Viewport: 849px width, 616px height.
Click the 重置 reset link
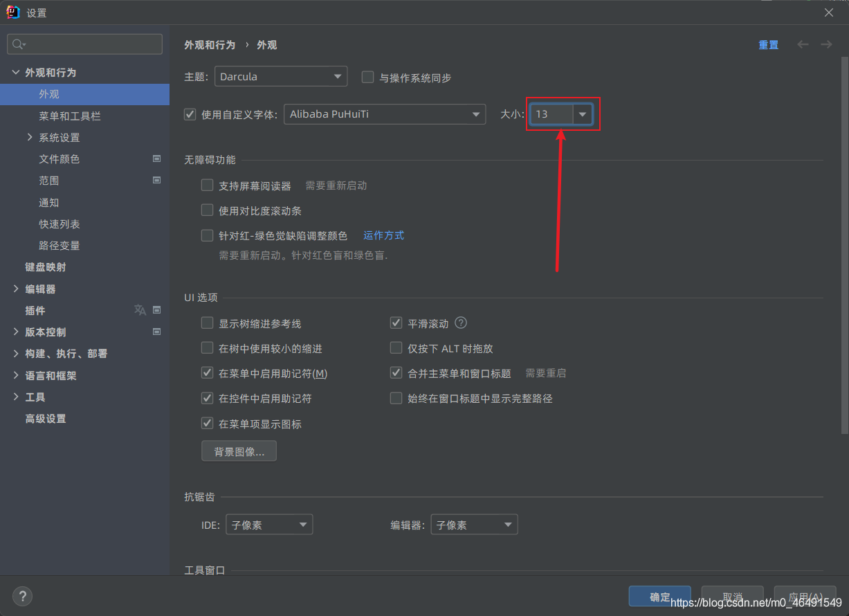pyautogui.click(x=768, y=44)
